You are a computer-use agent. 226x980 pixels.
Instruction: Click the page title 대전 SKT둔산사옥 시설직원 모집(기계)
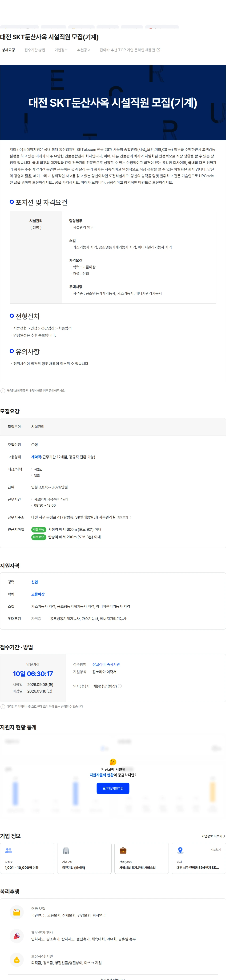click(x=49, y=37)
